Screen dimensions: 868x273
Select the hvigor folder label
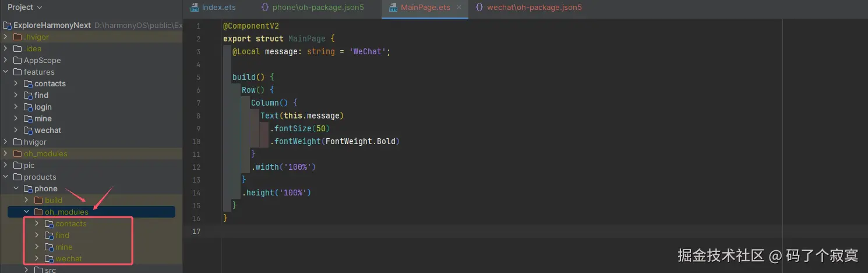coord(35,142)
